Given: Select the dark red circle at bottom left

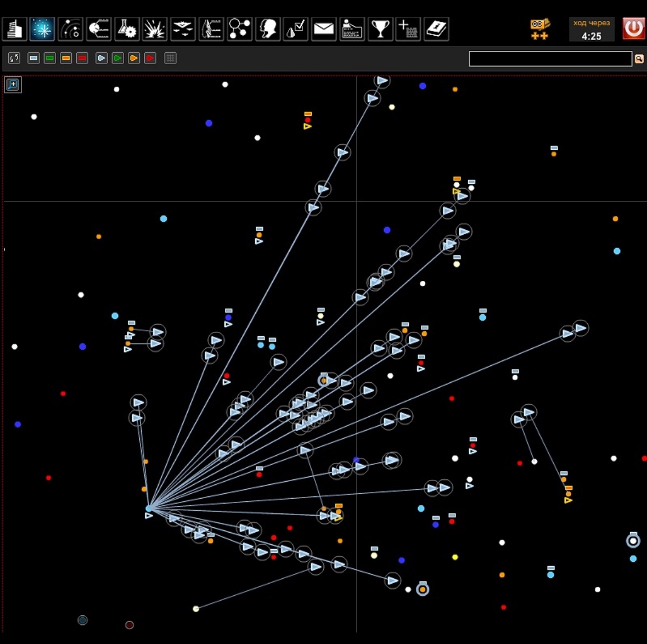Looking at the screenshot, I should [129, 625].
